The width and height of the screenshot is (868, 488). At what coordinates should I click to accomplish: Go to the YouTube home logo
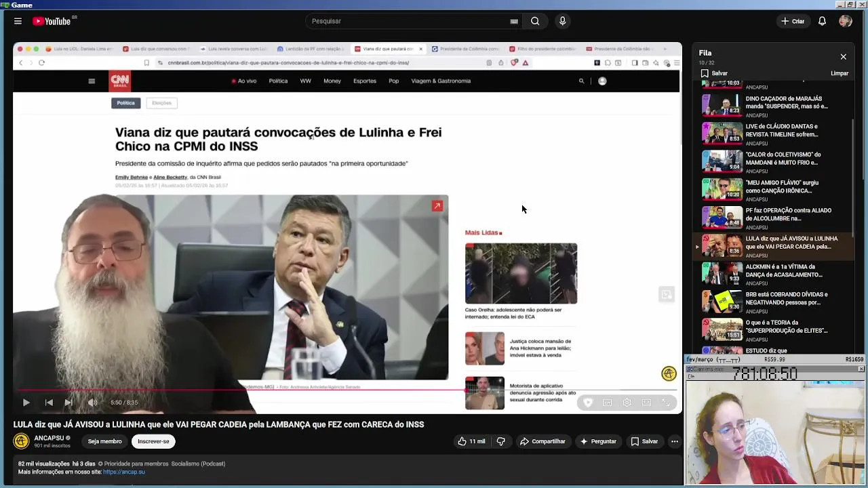click(x=52, y=21)
